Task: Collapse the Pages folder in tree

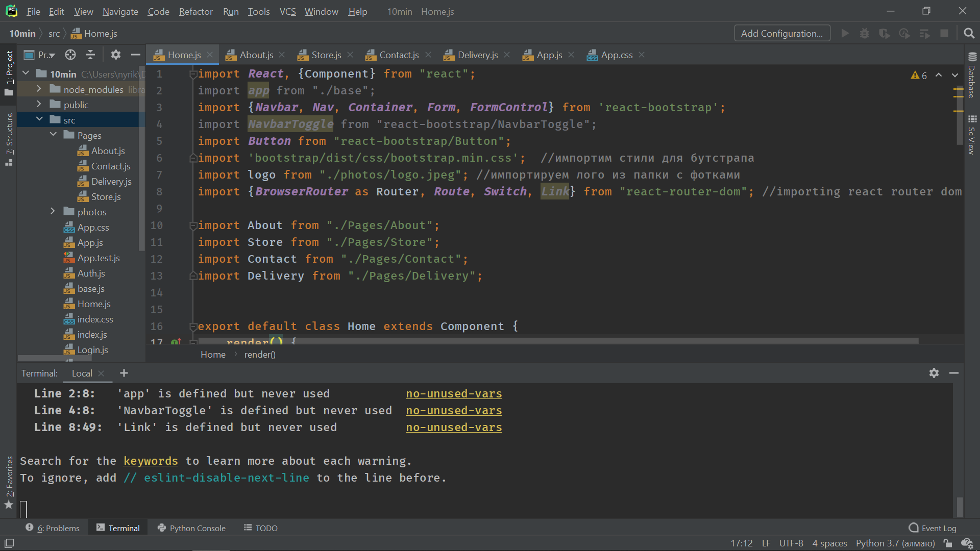Action: tap(53, 135)
